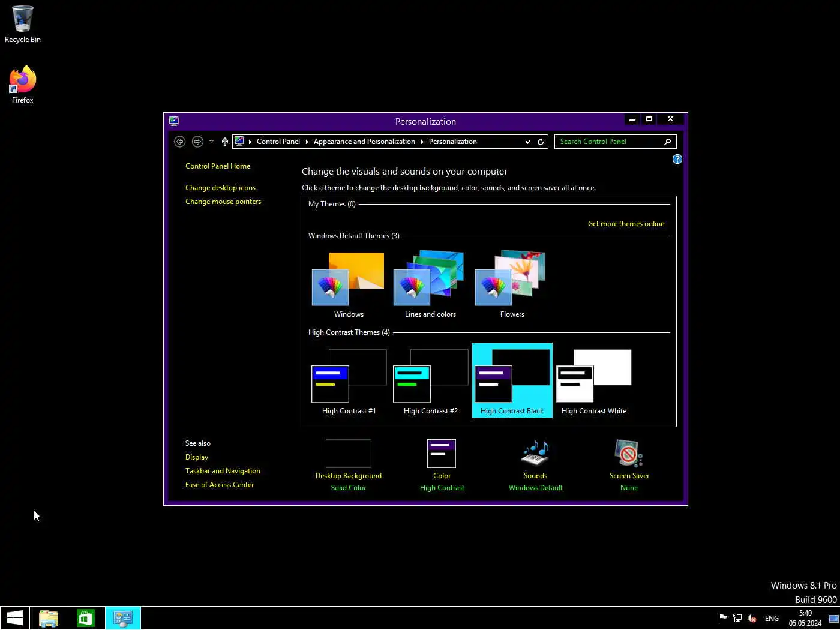
Task: Click the None label under Screen Saver
Action: coord(629,488)
